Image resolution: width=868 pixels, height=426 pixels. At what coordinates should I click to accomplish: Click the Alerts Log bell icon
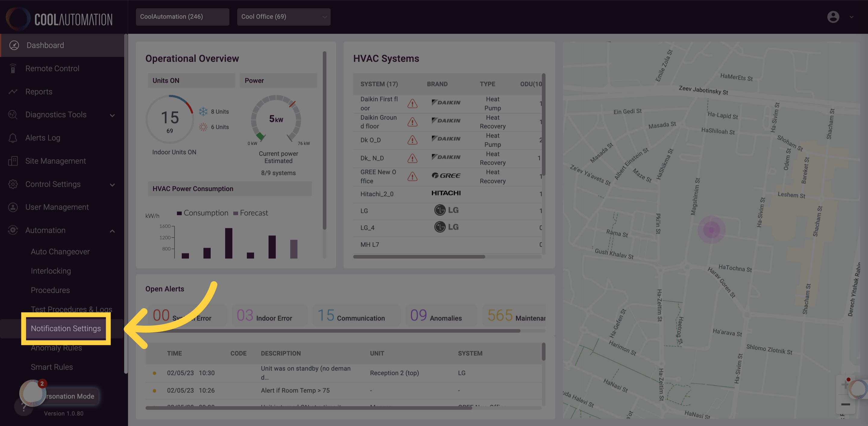(13, 138)
